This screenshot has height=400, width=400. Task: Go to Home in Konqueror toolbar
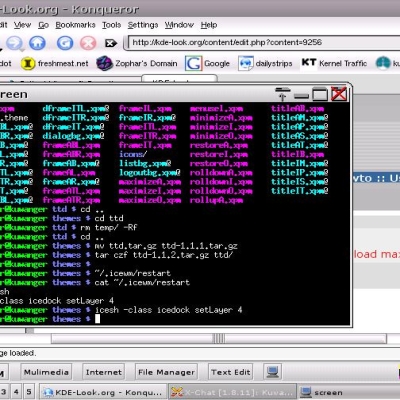pyautogui.click(x=37, y=43)
